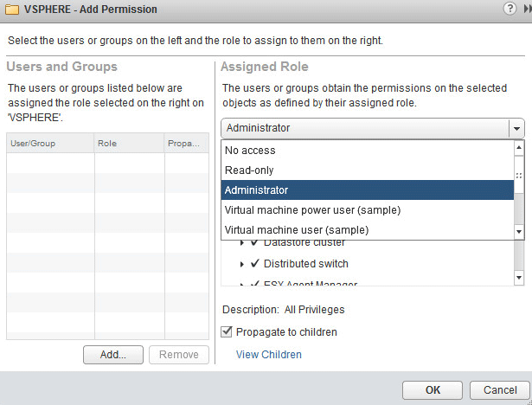Open the help question mark icon
532x405 pixels.
(510, 9)
